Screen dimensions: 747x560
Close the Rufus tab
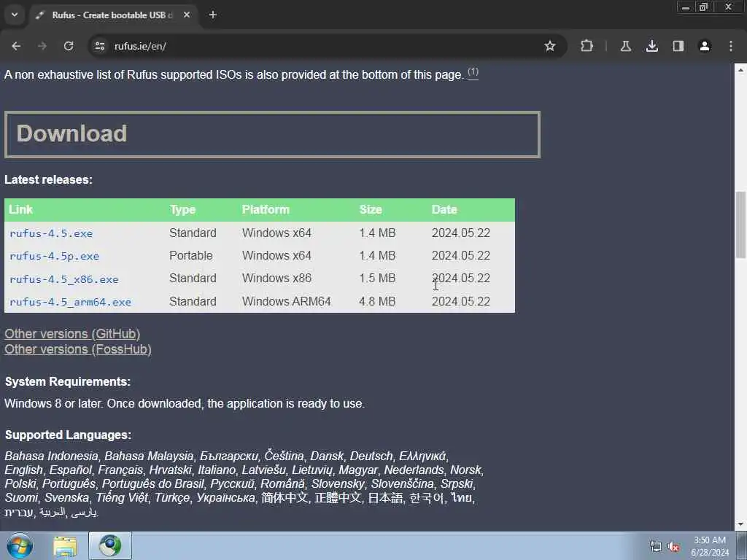[x=187, y=15]
